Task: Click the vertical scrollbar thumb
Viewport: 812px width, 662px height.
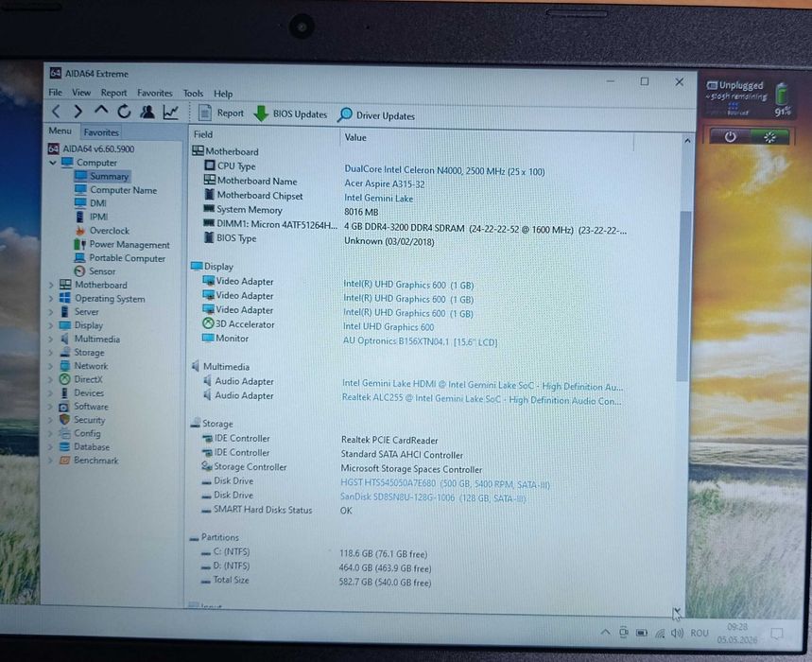Action: tap(685, 296)
